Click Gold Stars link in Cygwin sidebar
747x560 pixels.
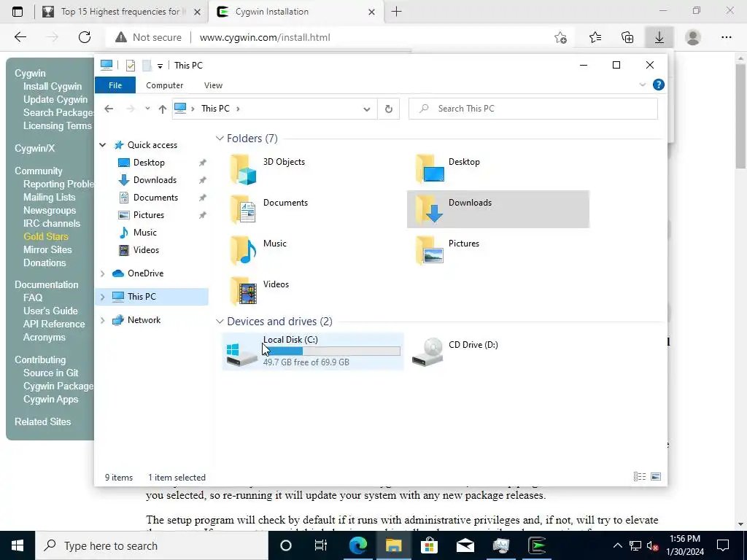[x=46, y=237]
